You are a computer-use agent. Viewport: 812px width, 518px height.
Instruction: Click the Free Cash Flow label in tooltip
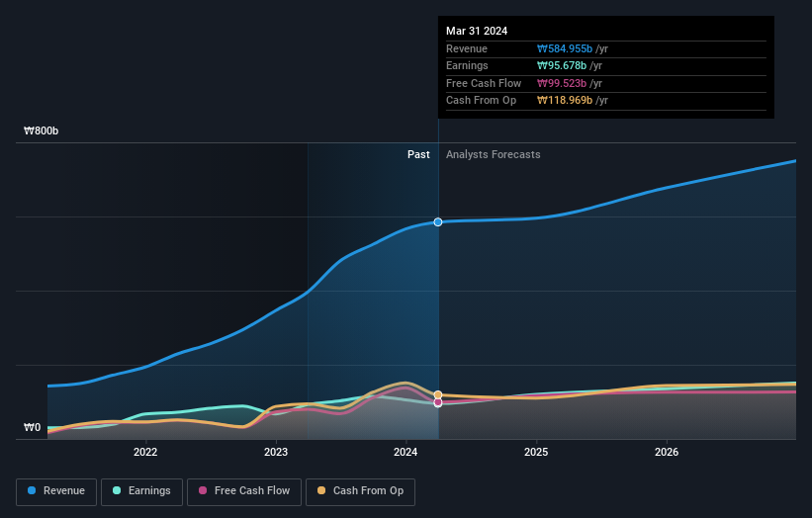[x=484, y=83]
